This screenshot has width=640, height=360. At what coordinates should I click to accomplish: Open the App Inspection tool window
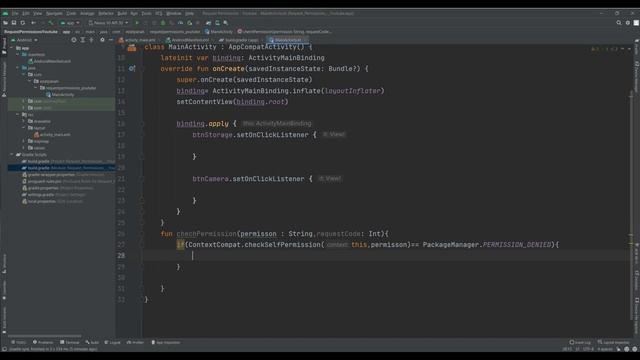click(x=166, y=342)
